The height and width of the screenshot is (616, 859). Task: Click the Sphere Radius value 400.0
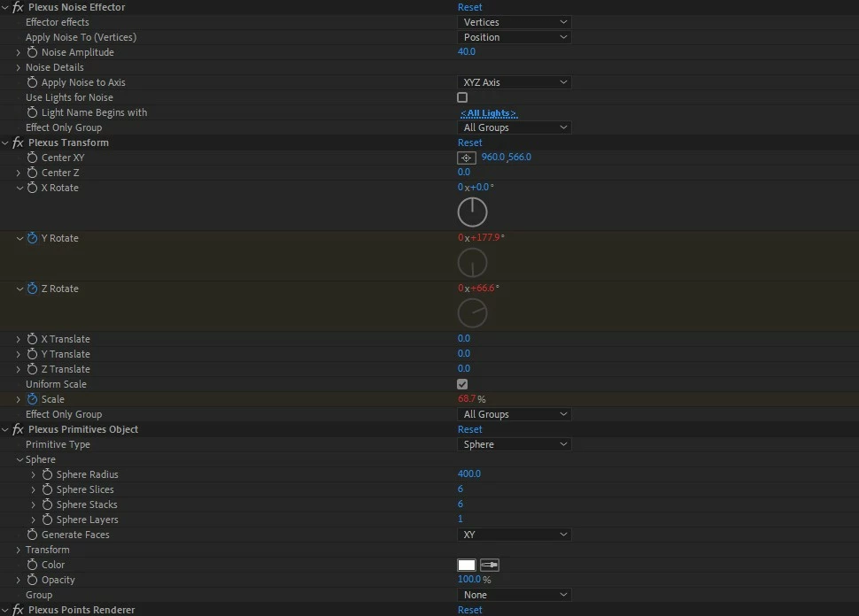pyautogui.click(x=469, y=474)
